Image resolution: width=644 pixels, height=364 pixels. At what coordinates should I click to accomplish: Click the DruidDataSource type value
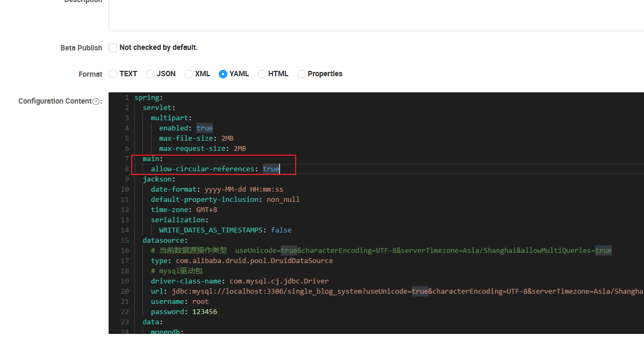pyautogui.click(x=254, y=261)
